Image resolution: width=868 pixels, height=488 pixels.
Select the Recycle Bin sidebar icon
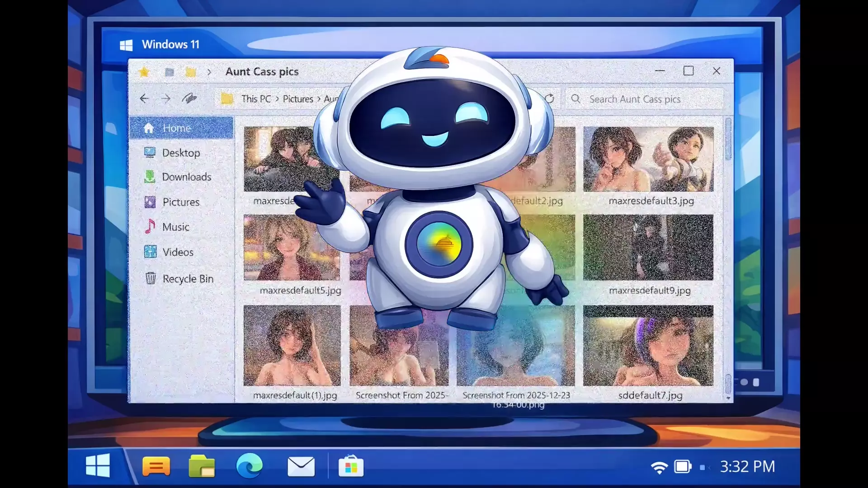[x=151, y=278]
